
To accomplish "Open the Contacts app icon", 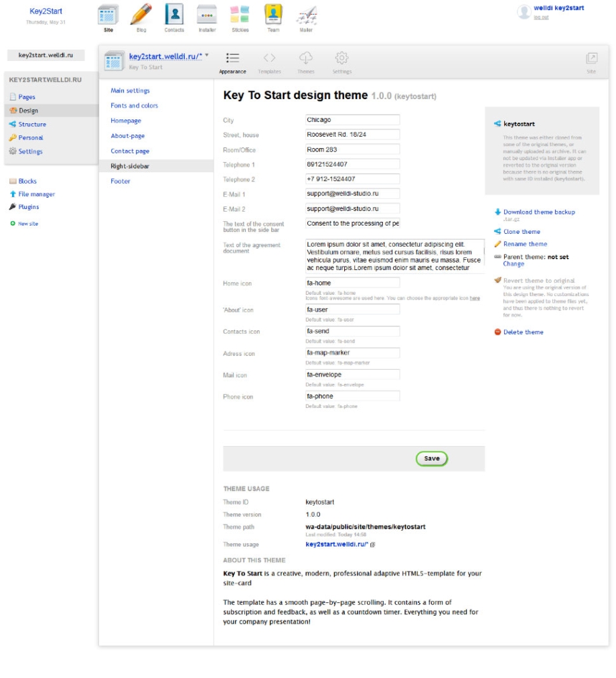I will tap(174, 15).
